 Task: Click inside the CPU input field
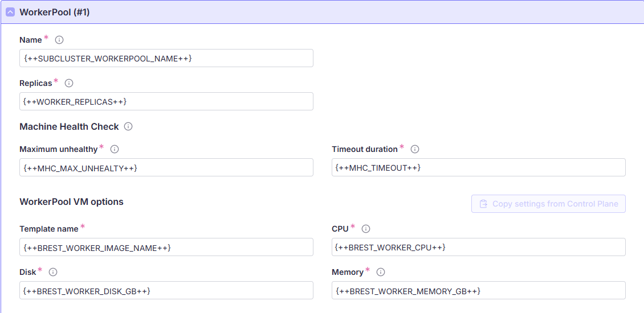click(478, 247)
